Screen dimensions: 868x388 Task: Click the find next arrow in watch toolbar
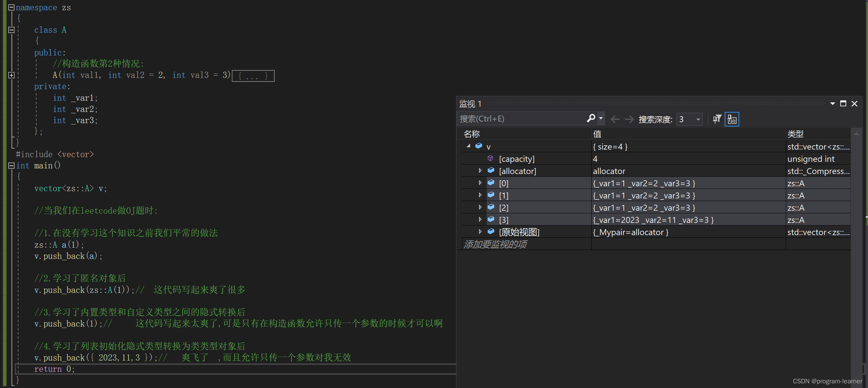click(629, 119)
